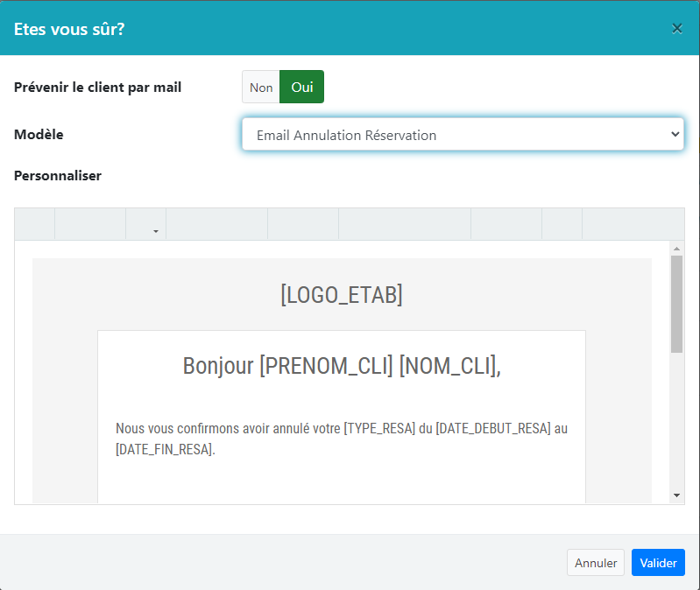
Task: Click the word "Bonjour" in the email heading
Action: click(218, 365)
